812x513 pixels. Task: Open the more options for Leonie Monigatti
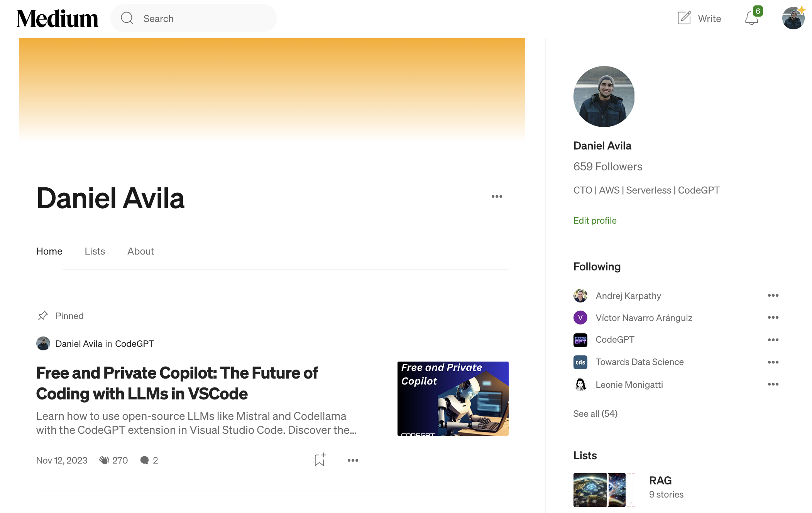coord(773,384)
